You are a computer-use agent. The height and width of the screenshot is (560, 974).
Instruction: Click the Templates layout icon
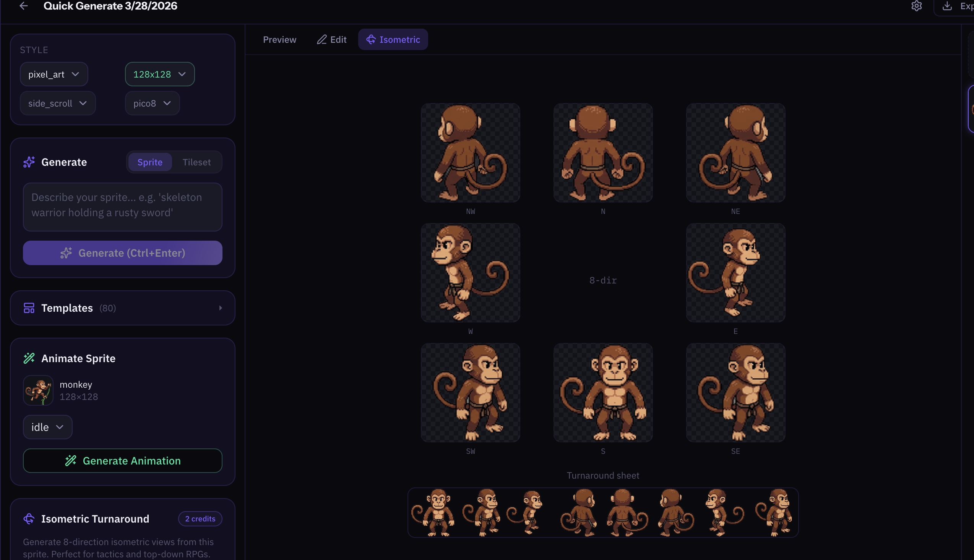pyautogui.click(x=29, y=308)
